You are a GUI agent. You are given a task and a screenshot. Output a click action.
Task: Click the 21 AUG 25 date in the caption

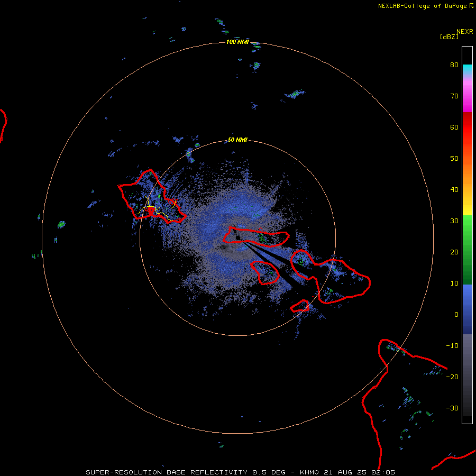[346, 472]
